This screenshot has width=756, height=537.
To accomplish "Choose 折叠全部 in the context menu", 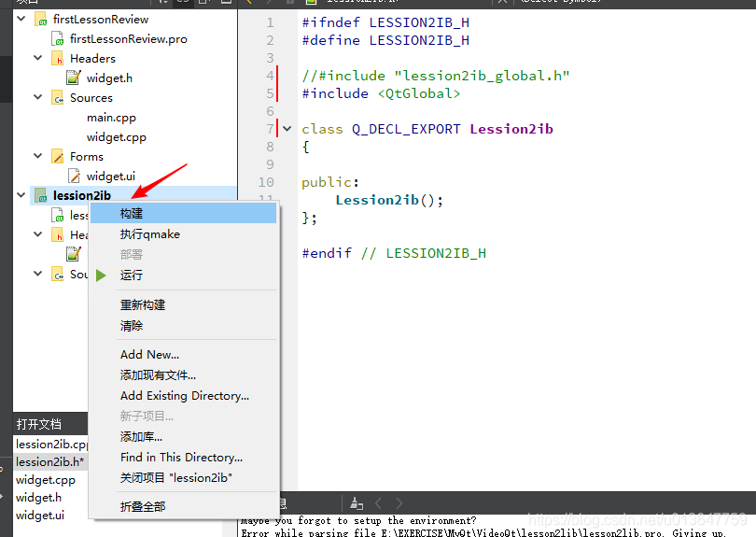I will tap(183, 506).
